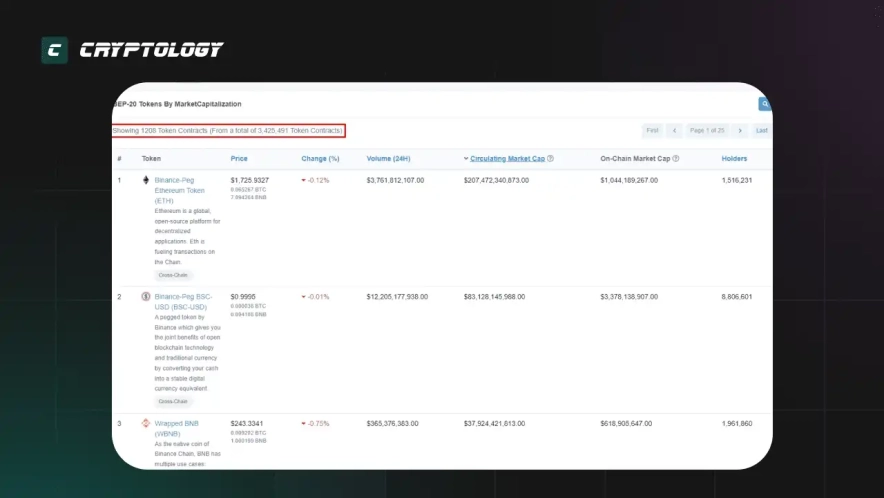Click the price $1,725.9327

coord(250,180)
